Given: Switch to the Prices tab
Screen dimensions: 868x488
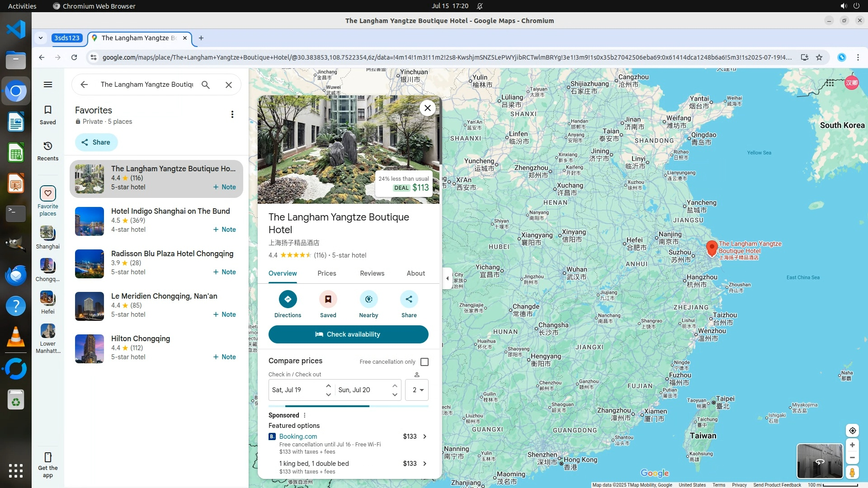Looking at the screenshot, I should coord(326,273).
